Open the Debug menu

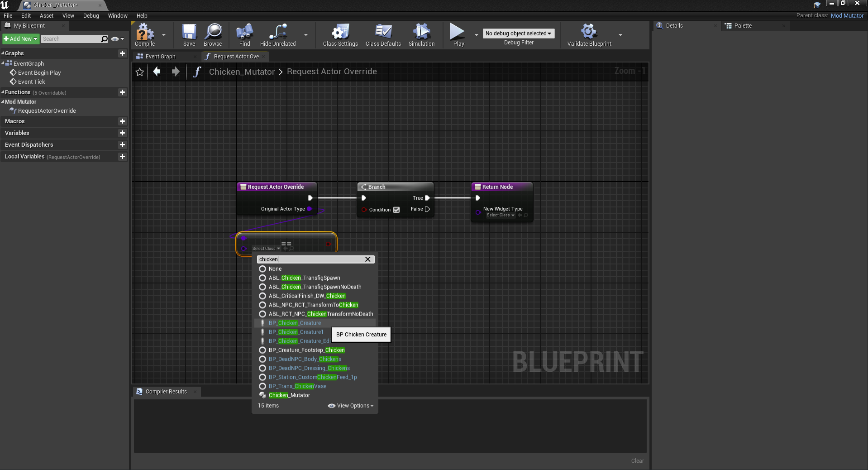tap(91, 16)
